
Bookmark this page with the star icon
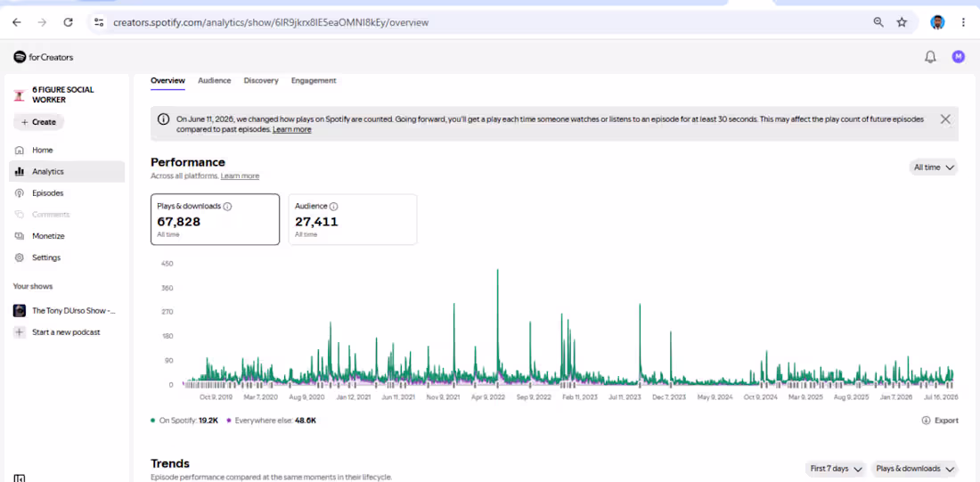(902, 22)
